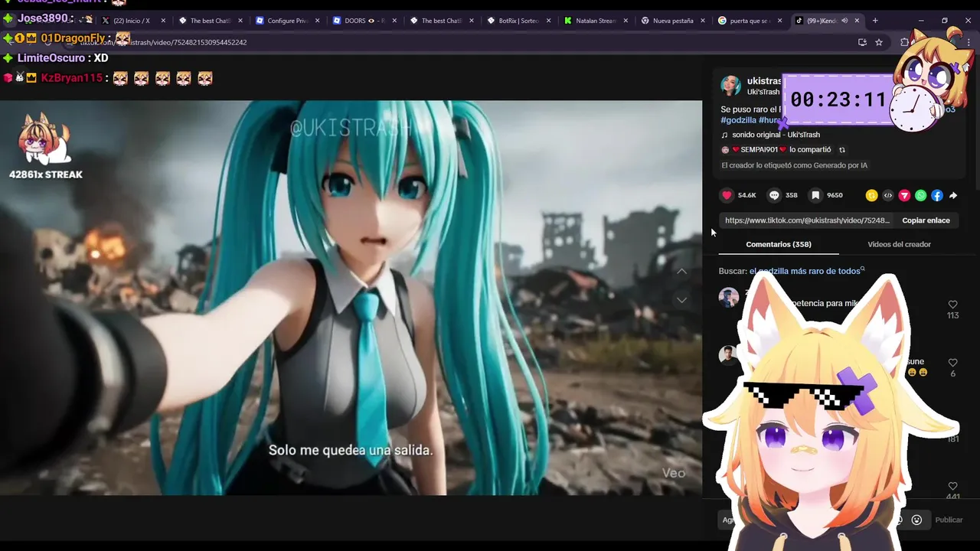
Task: Click the TikTok video URL field
Action: pos(807,220)
